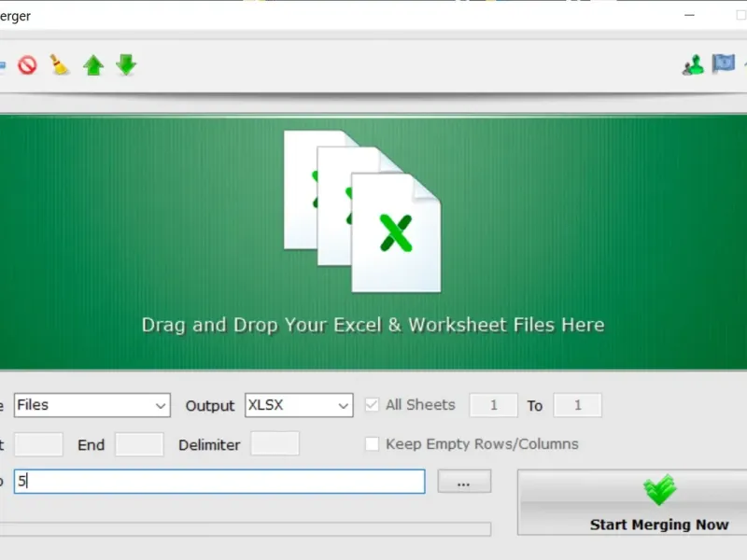This screenshot has height=560, width=747.
Task: Click the Start value field left of End
Action: tap(38, 444)
